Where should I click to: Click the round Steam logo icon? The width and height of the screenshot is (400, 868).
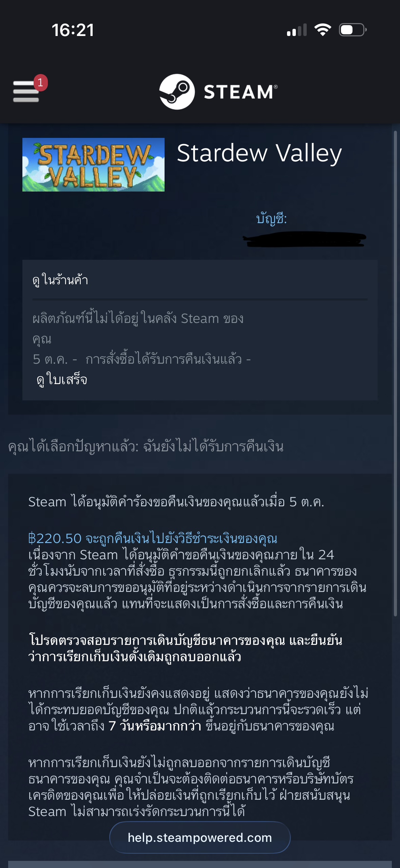point(177,92)
